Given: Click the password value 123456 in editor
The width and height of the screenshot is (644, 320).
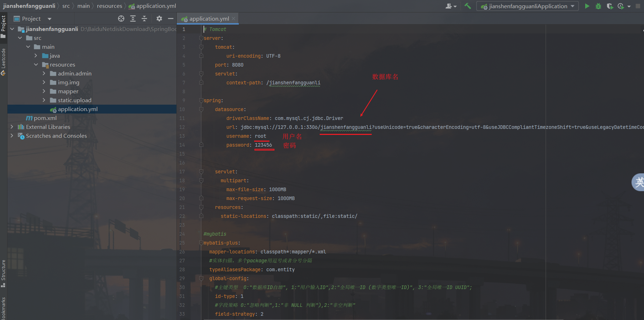Looking at the screenshot, I should pos(263,145).
